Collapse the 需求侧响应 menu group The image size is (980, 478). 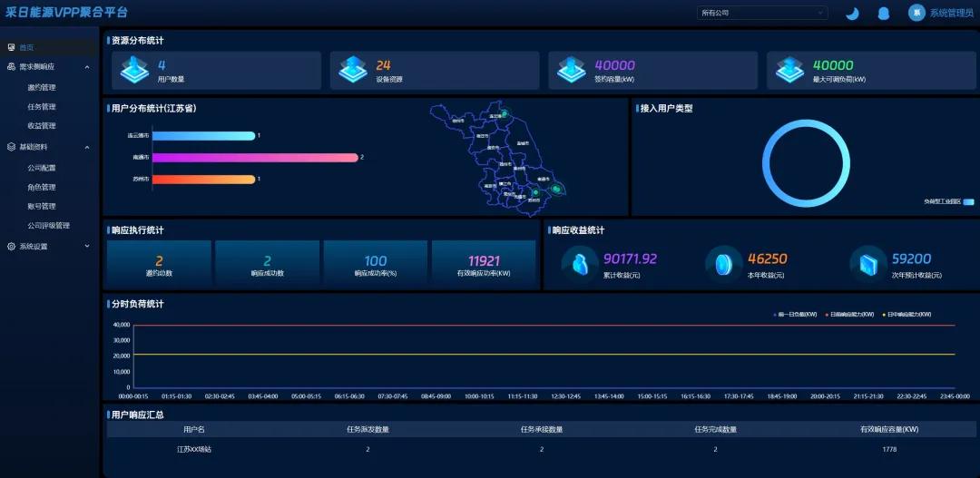[87, 67]
